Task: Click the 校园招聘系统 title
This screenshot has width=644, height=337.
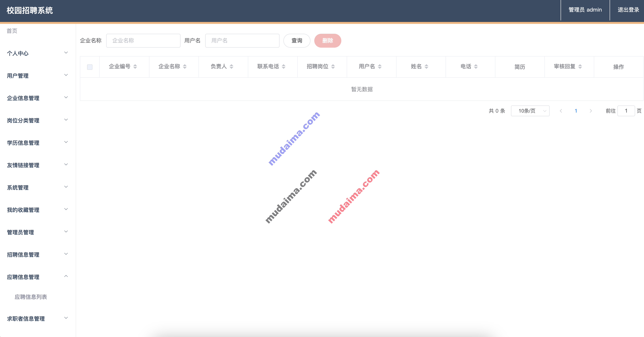Action: tap(30, 10)
